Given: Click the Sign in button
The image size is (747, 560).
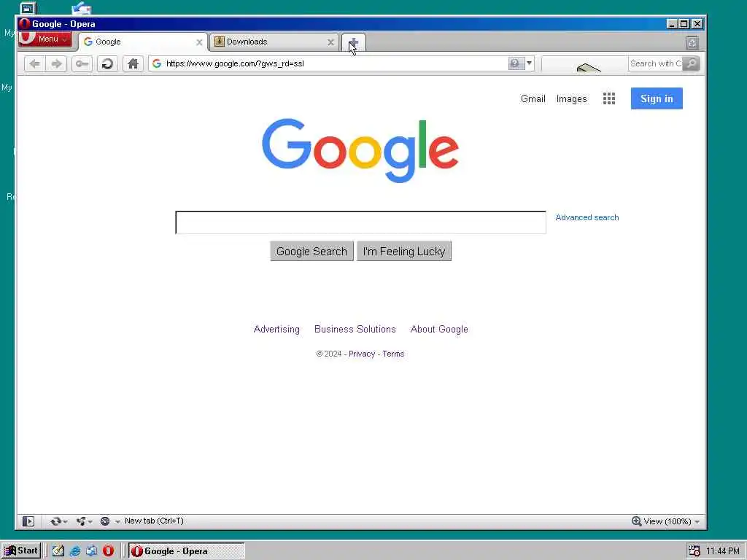Looking at the screenshot, I should pyautogui.click(x=657, y=98).
